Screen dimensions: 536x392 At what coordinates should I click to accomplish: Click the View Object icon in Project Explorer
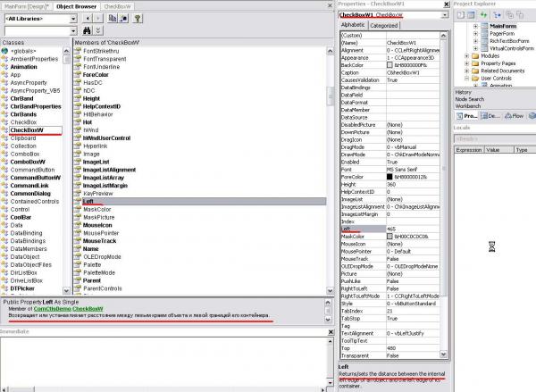coord(471,14)
